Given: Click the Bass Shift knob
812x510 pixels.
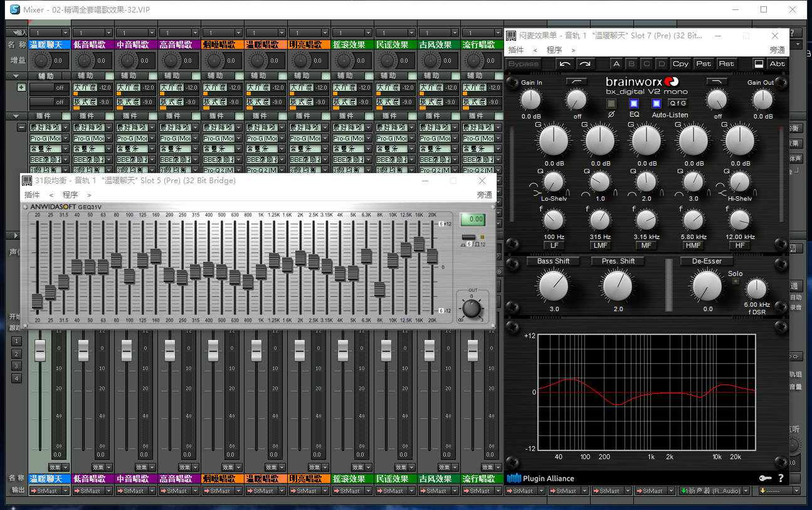Looking at the screenshot, I should 554,286.
